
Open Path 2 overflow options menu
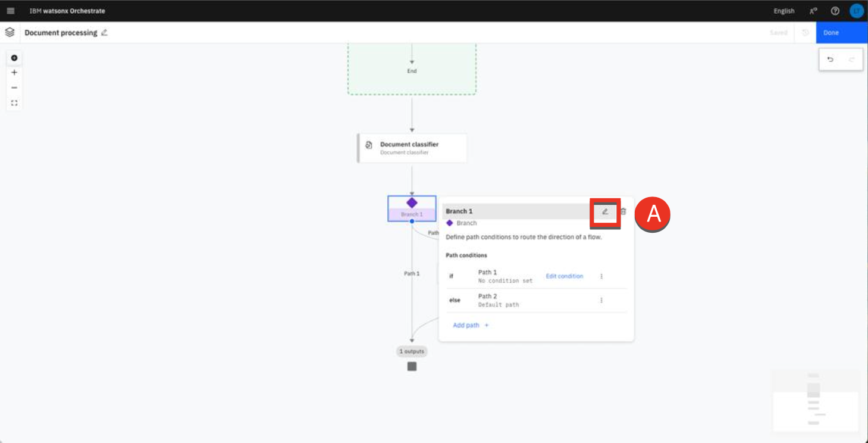tap(601, 300)
